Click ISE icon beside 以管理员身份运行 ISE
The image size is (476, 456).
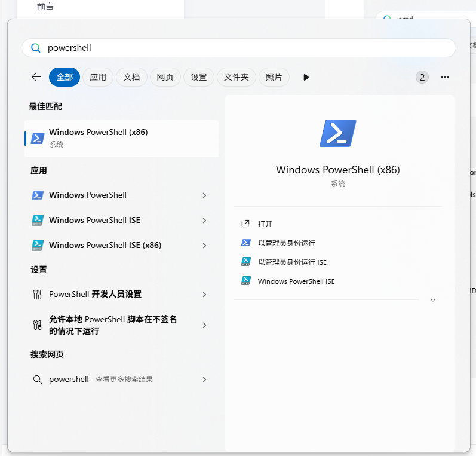[246, 262]
